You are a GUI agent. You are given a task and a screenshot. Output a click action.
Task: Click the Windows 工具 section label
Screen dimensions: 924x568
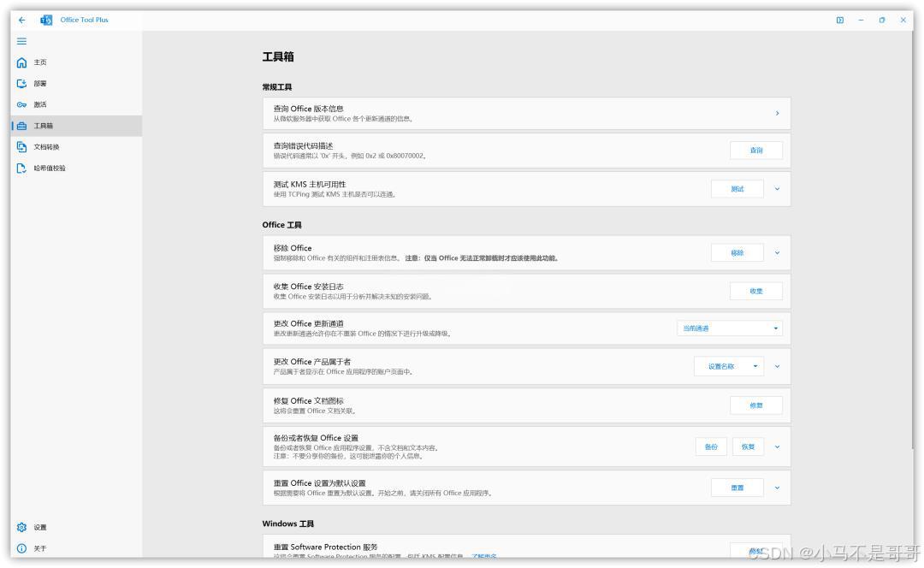pos(288,524)
